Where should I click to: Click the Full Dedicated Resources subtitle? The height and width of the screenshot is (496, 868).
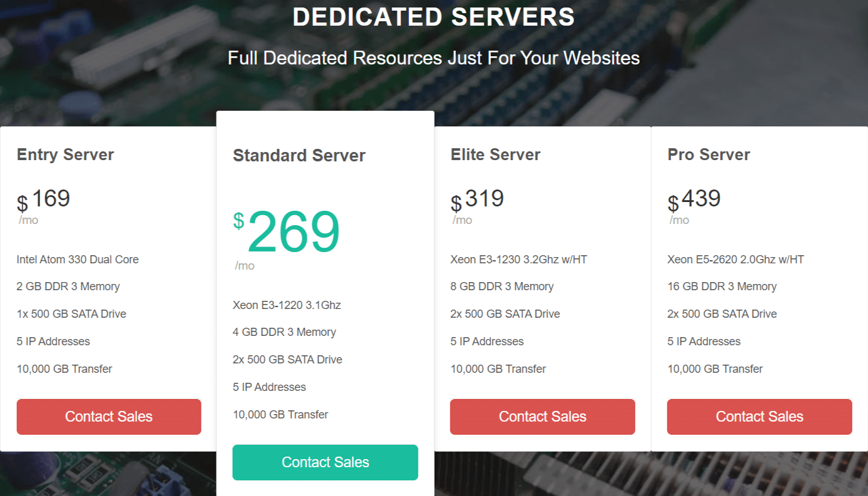pos(434,58)
